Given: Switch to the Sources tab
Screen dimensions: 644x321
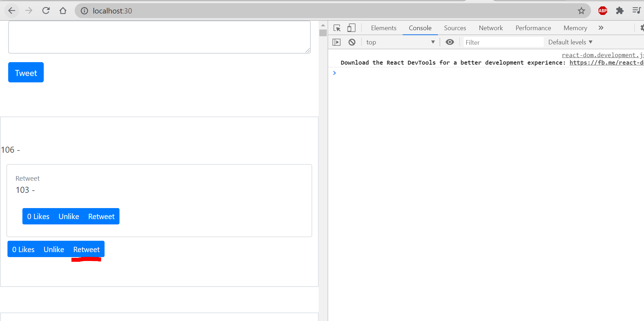Looking at the screenshot, I should point(455,28).
